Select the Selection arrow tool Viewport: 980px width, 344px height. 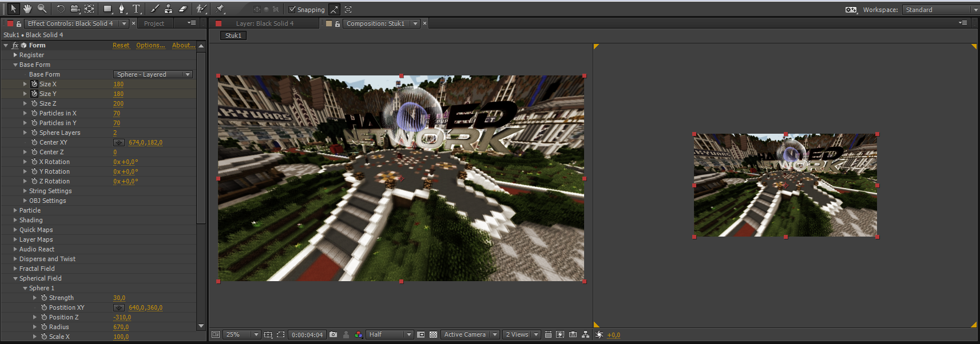click(x=13, y=9)
